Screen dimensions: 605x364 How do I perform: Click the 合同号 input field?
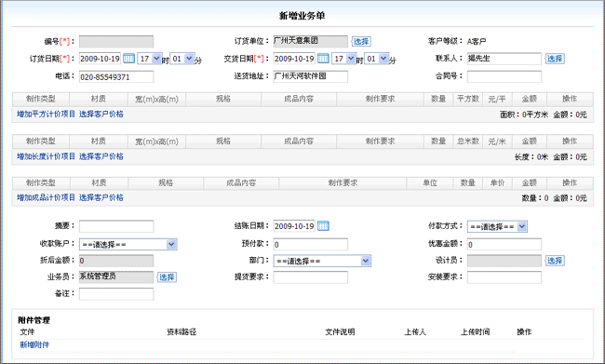tap(504, 76)
